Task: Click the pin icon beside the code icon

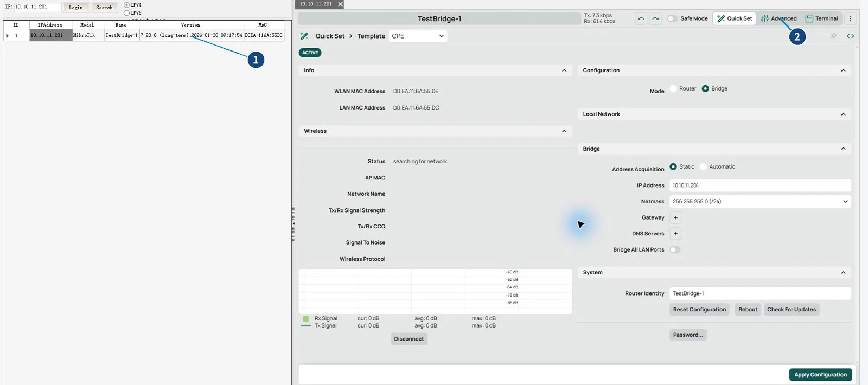Action: (834, 36)
